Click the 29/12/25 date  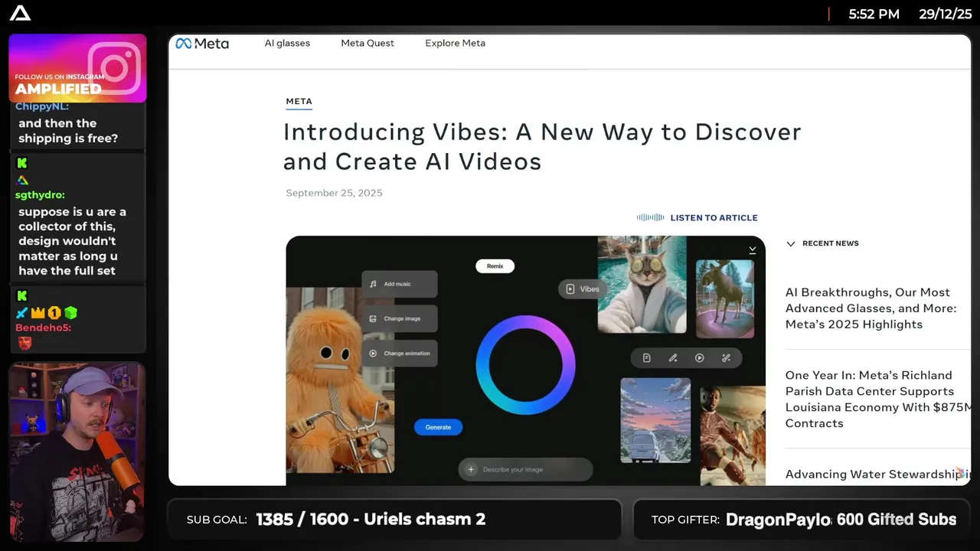945,14
